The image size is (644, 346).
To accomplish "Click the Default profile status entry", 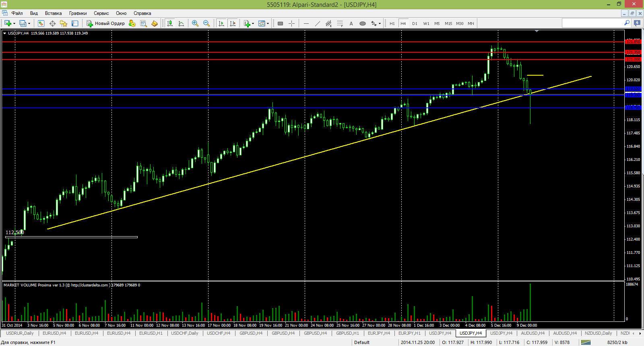I will [x=362, y=342].
